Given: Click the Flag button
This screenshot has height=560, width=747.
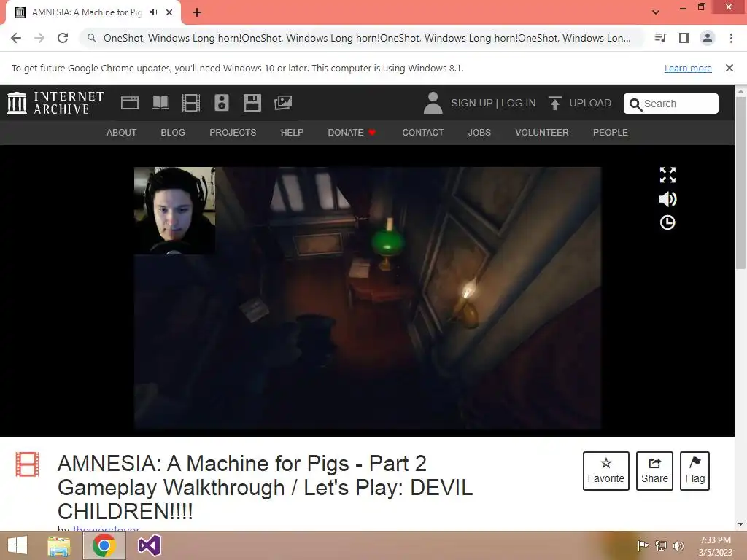Looking at the screenshot, I should (694, 471).
